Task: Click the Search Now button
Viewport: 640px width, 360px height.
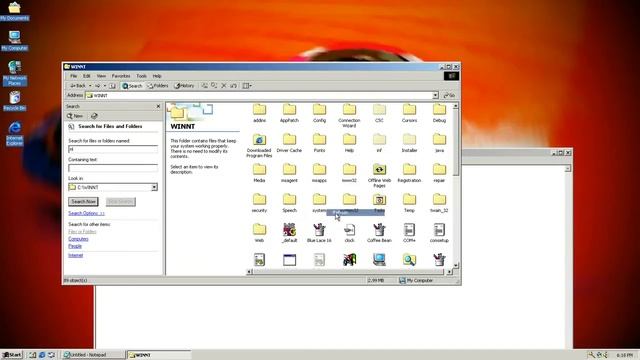Action: pos(83,202)
